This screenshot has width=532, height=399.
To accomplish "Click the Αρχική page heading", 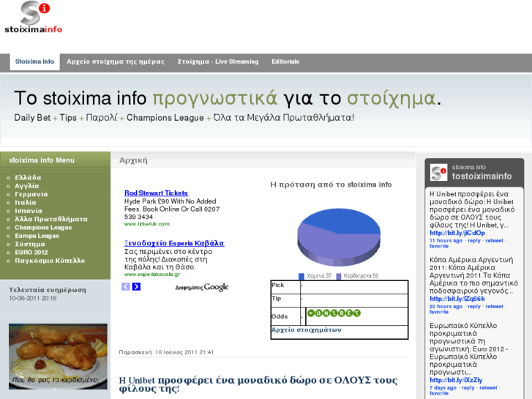I will (x=133, y=160).
